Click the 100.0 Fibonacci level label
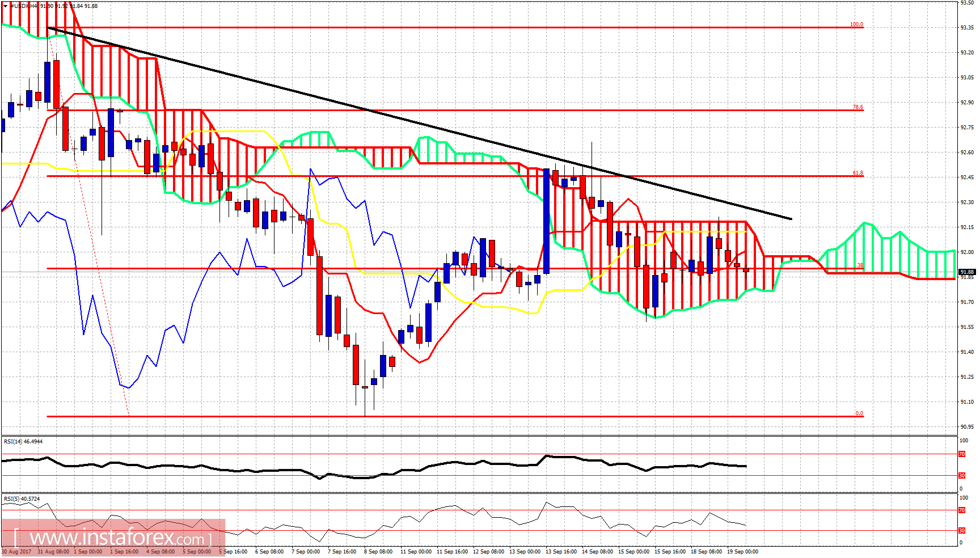 (x=857, y=25)
